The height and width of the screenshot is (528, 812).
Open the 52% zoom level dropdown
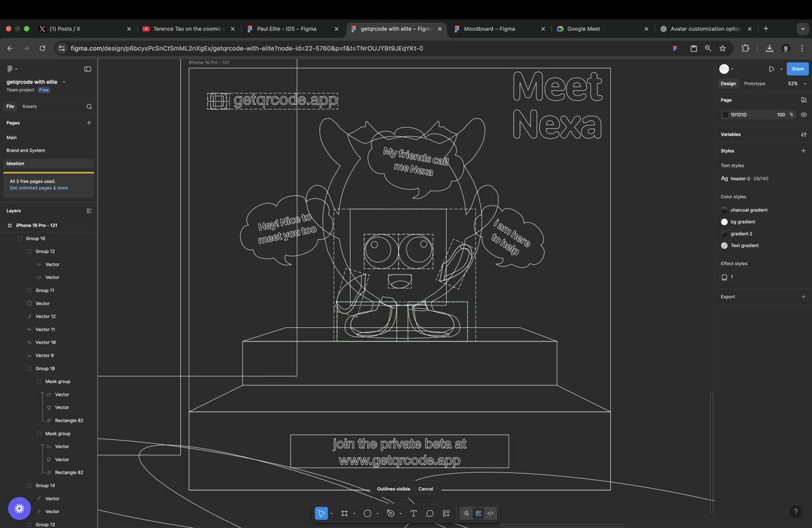(797, 83)
